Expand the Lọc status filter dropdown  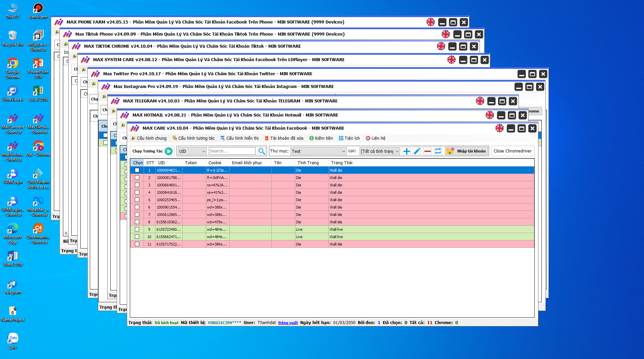[x=380, y=151]
